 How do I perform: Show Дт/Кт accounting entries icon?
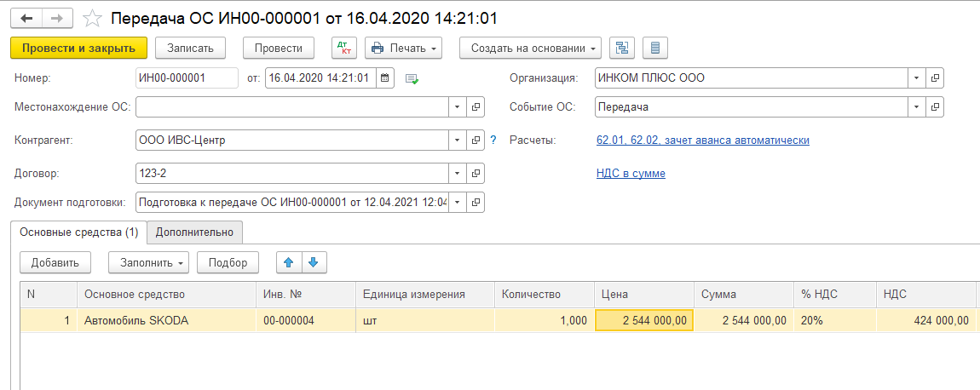tap(343, 48)
